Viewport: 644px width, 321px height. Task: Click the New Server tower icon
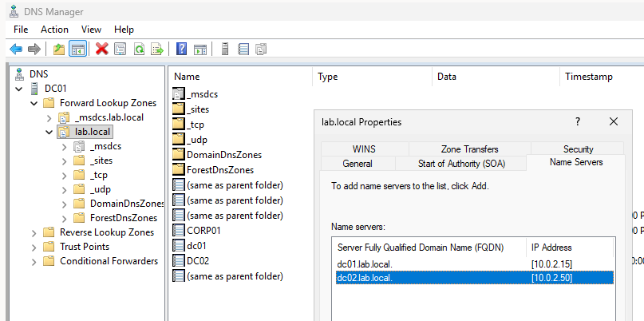coord(225,50)
